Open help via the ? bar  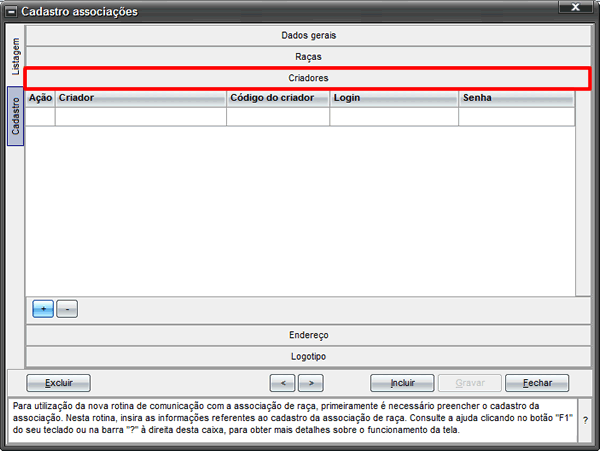585,420
